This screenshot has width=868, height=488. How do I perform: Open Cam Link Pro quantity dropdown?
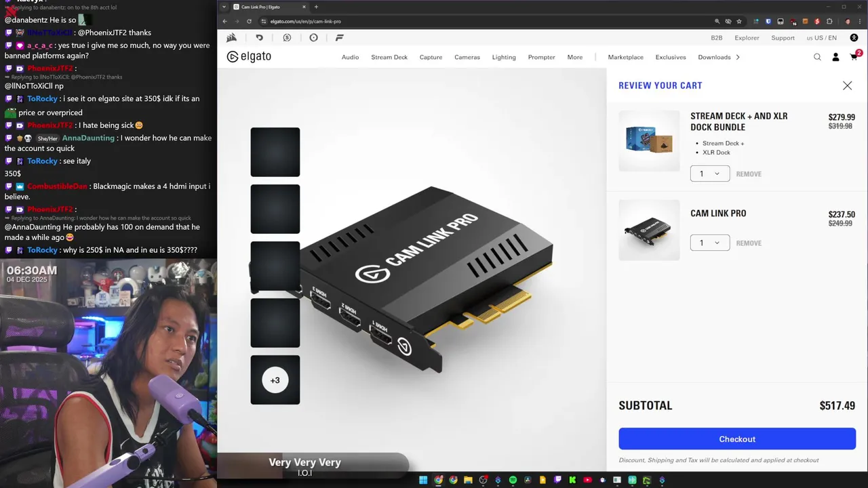(710, 243)
